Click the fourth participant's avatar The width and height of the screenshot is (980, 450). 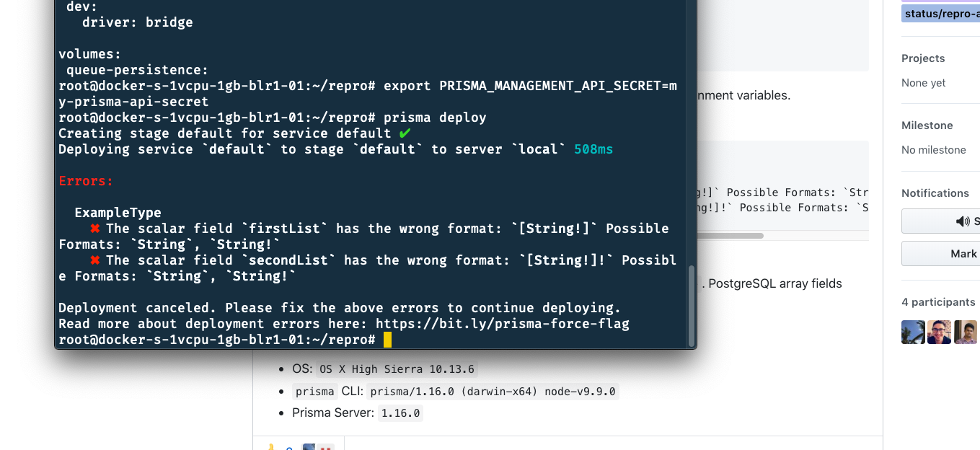[979, 332]
